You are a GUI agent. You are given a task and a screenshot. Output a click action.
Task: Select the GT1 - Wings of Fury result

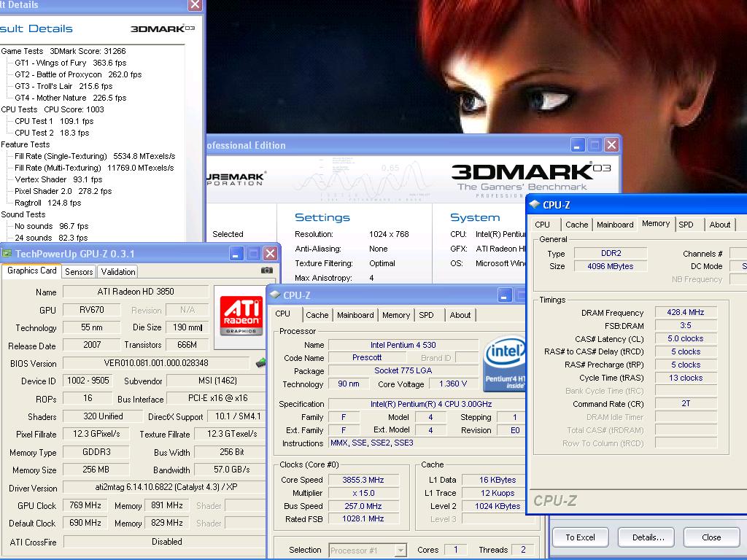point(71,63)
